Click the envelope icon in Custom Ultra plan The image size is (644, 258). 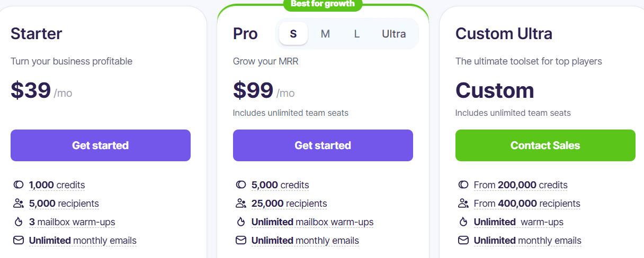[x=463, y=241]
